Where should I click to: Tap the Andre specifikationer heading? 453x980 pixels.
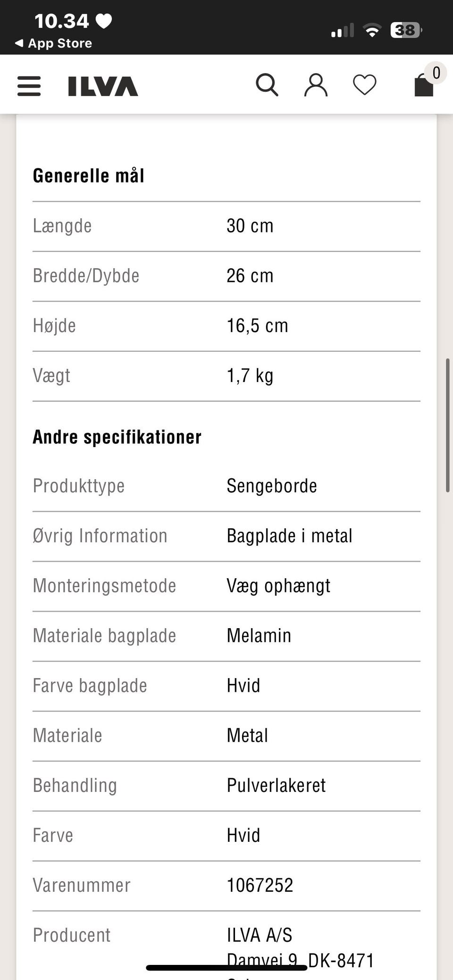coord(117,437)
